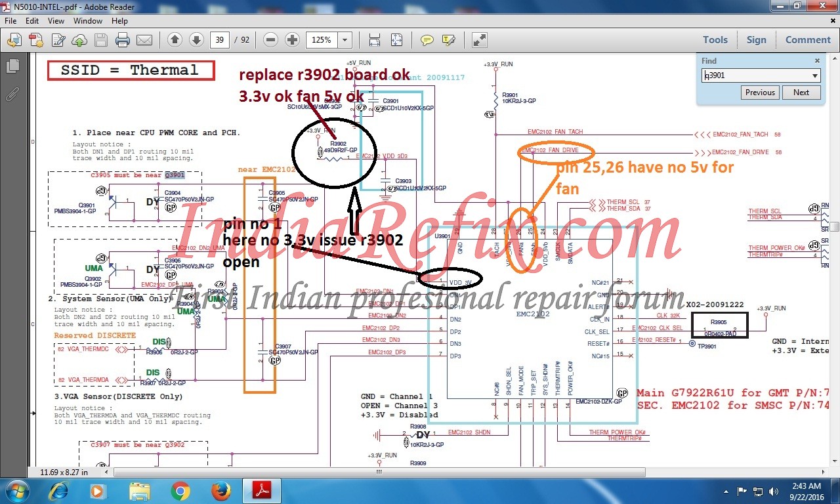Zoom in with plus button
840x504 pixels.
tap(293, 40)
